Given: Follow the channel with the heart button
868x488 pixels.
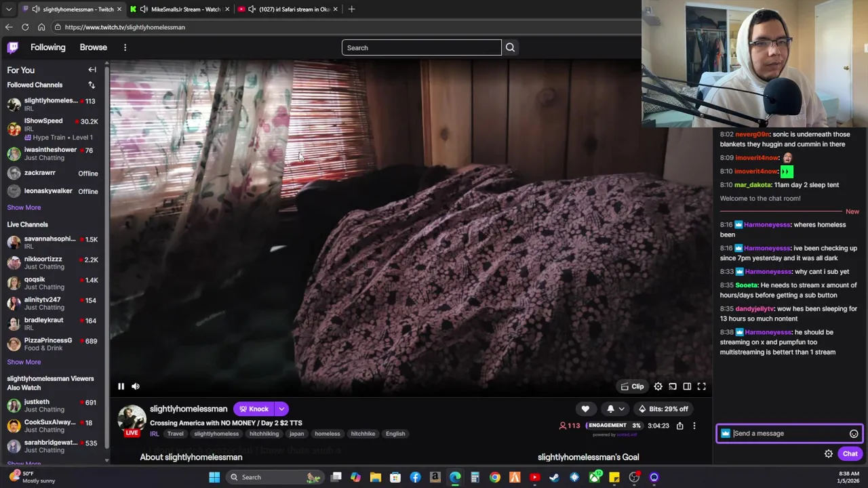Looking at the screenshot, I should click(x=585, y=409).
